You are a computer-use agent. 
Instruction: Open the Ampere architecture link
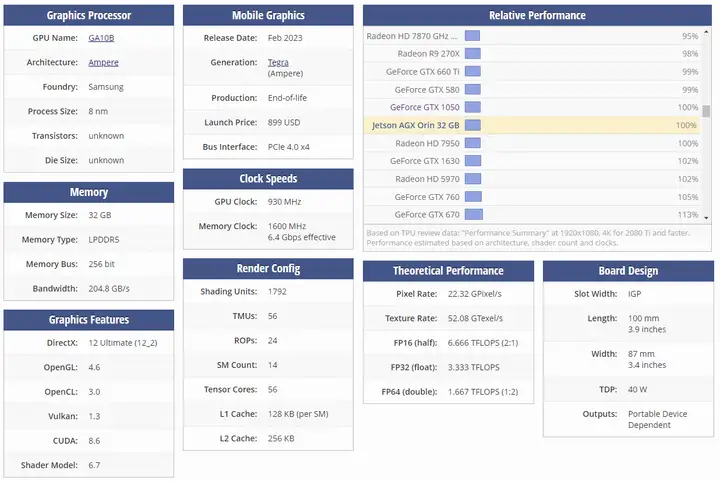coord(104,62)
